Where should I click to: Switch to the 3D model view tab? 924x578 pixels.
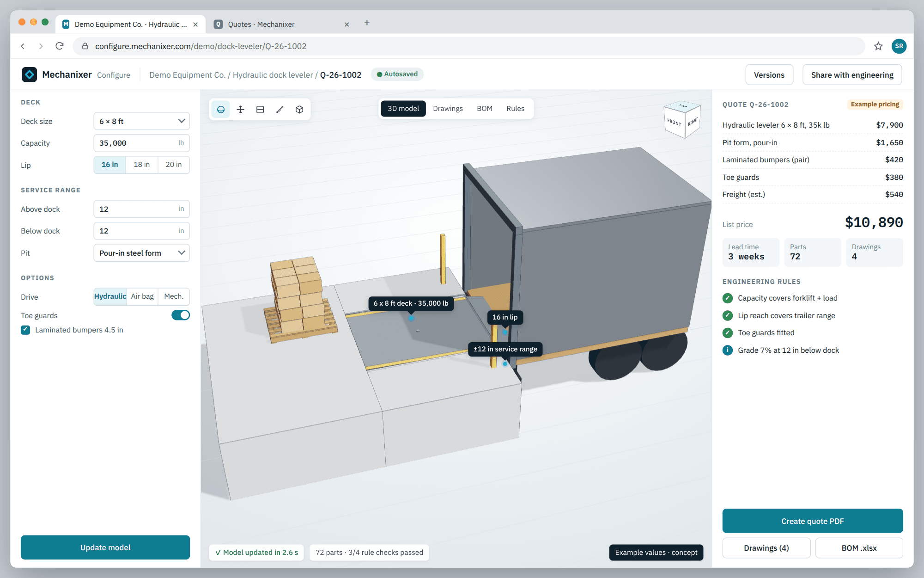[x=403, y=109]
